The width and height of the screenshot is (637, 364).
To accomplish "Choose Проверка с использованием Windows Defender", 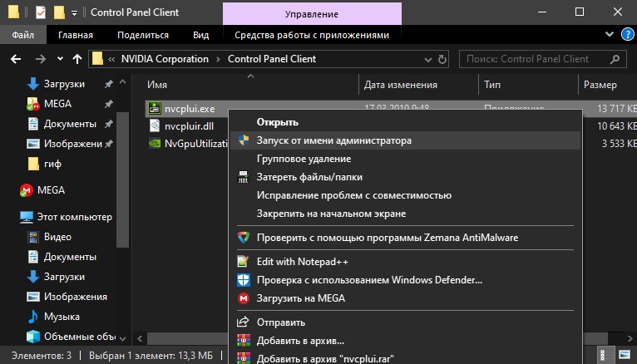I will pyautogui.click(x=406, y=280).
